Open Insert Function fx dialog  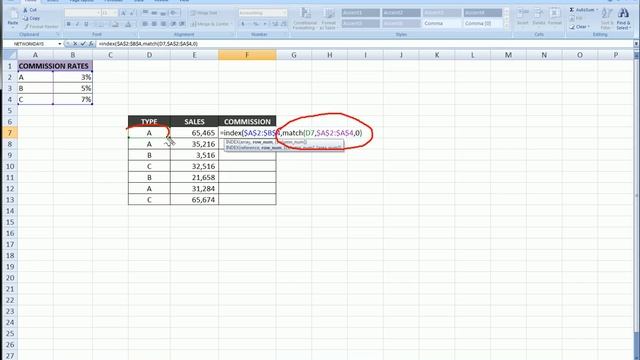coord(91,43)
